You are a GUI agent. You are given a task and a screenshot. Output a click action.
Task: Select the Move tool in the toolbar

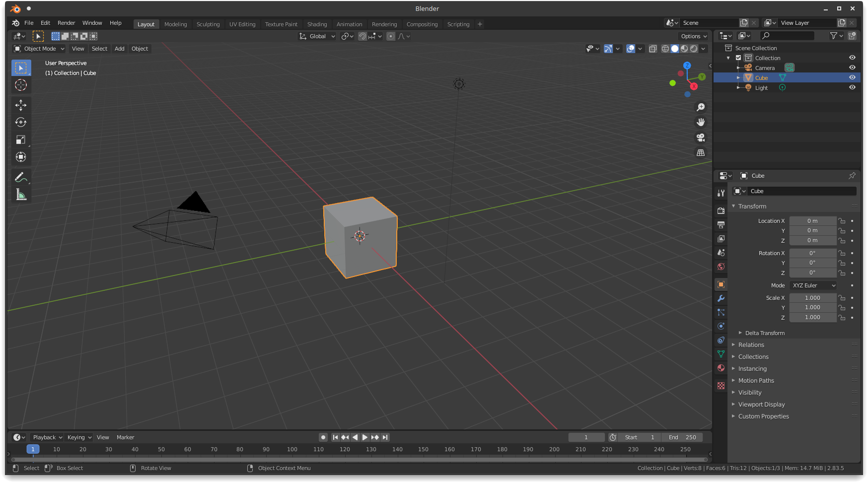click(x=21, y=105)
